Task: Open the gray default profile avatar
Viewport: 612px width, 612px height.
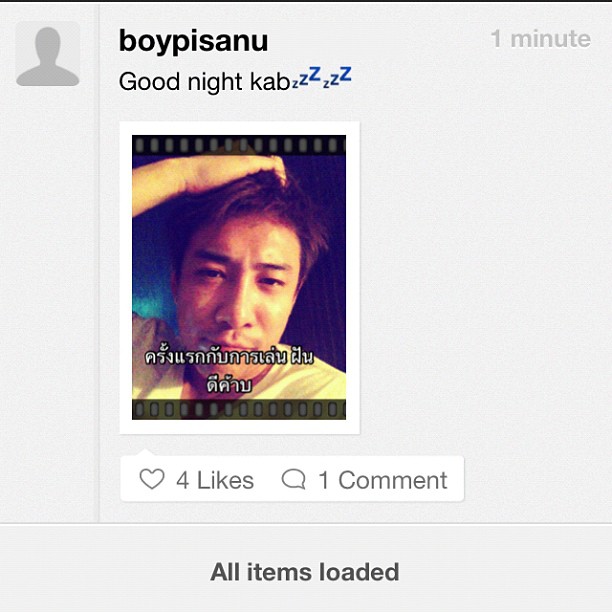Action: [x=48, y=54]
